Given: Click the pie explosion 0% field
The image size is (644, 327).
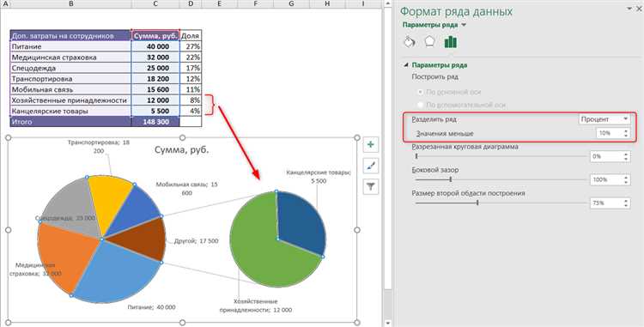Looking at the screenshot, I should tap(606, 156).
